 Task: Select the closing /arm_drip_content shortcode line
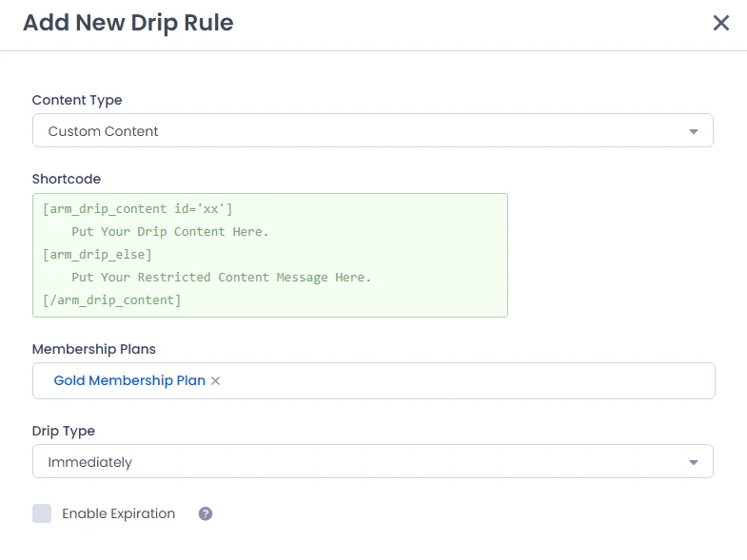pyautogui.click(x=112, y=300)
